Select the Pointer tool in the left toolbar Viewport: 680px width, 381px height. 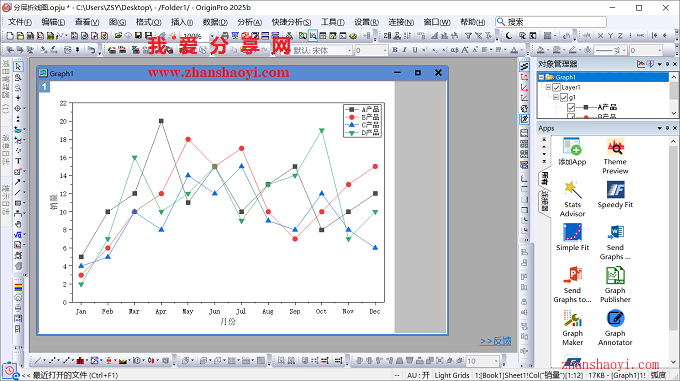18,67
